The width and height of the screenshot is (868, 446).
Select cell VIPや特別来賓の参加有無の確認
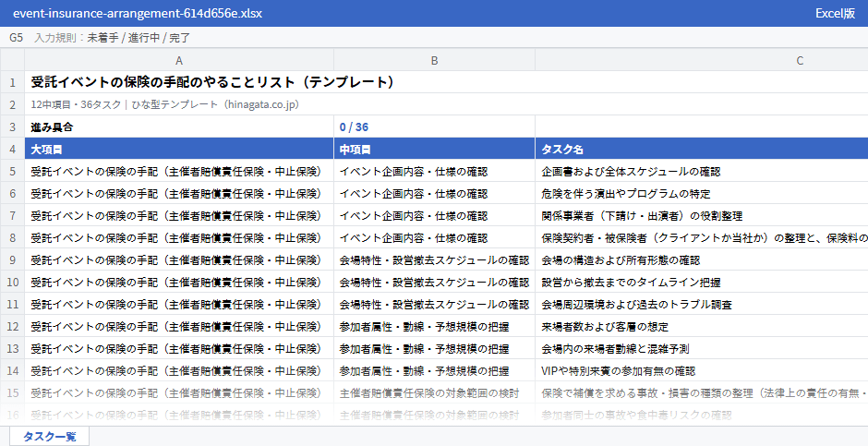[x=702, y=371]
